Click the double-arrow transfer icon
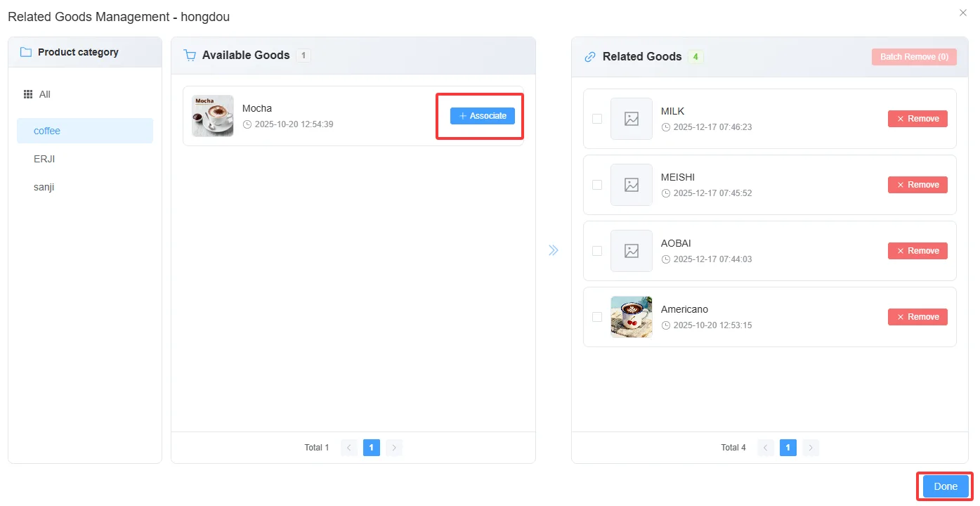 (x=554, y=250)
